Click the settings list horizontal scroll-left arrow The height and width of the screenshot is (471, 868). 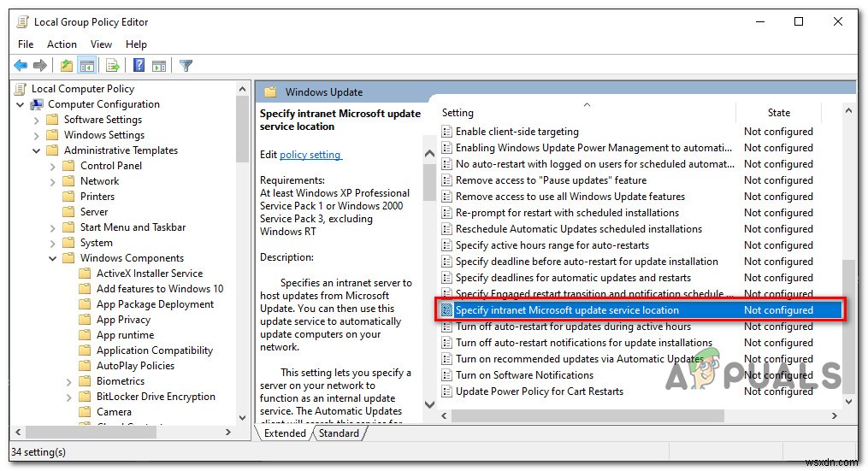(444, 415)
